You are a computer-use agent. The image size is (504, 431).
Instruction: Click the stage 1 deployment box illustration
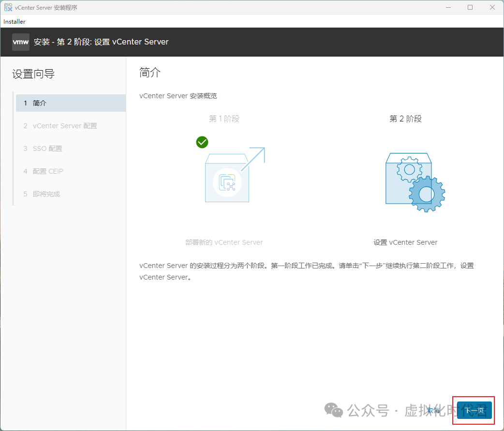click(235, 175)
